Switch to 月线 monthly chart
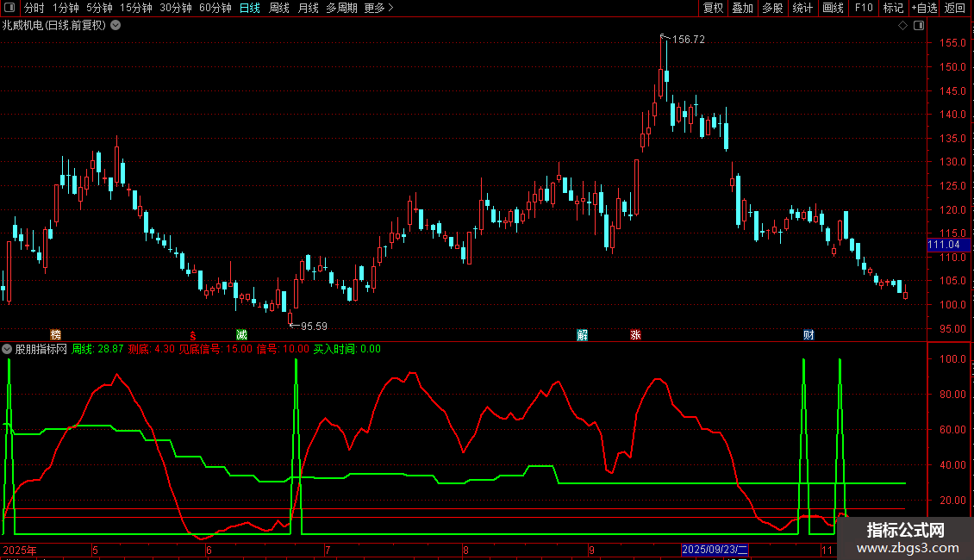Viewport: 974px width, 560px height. pos(308,8)
